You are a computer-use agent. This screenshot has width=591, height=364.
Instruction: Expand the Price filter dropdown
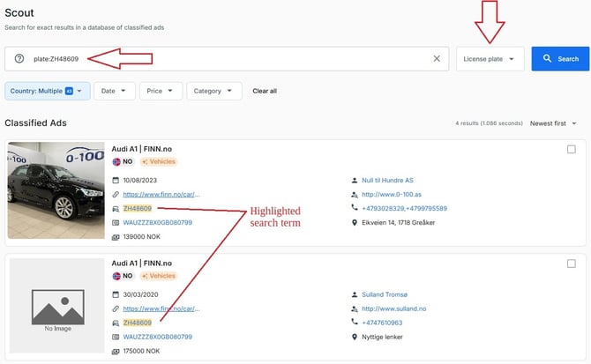[161, 91]
